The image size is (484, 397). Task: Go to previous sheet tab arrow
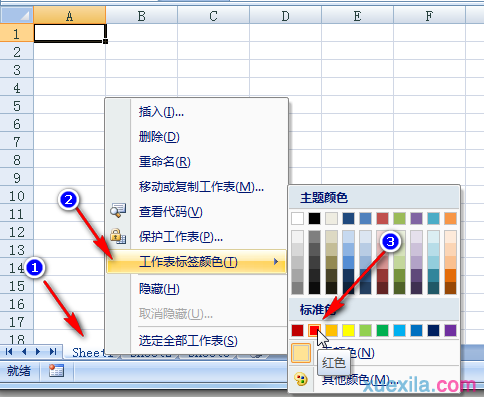[24, 351]
